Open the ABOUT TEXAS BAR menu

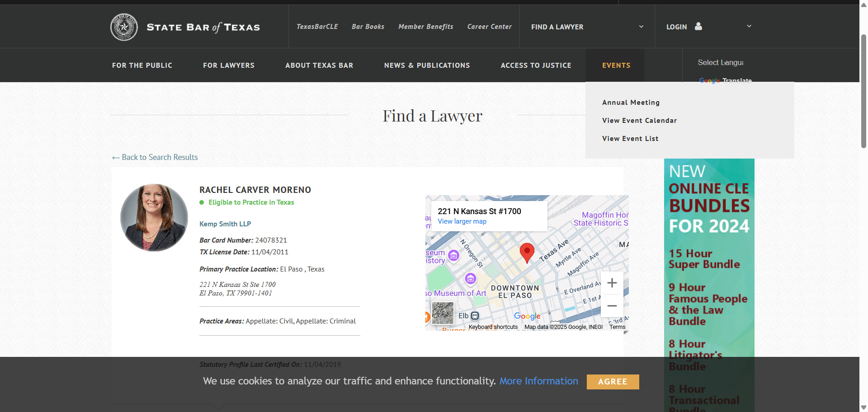319,66
